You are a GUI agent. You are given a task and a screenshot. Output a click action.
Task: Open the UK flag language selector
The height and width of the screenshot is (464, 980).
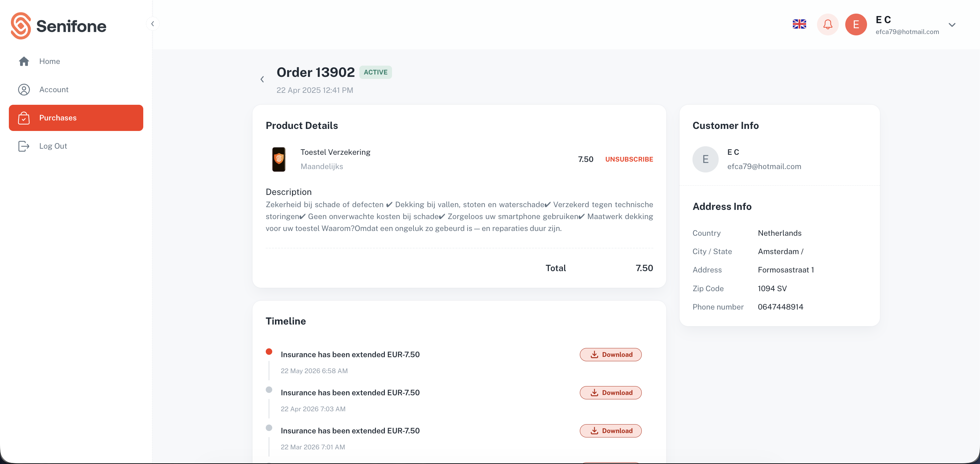pos(799,24)
